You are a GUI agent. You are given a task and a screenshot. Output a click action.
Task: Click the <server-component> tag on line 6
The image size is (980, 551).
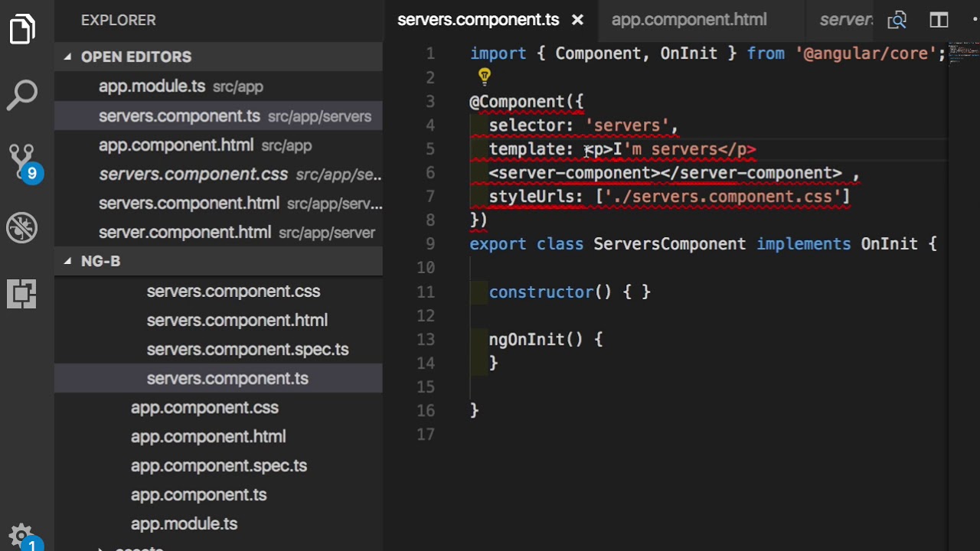(574, 173)
